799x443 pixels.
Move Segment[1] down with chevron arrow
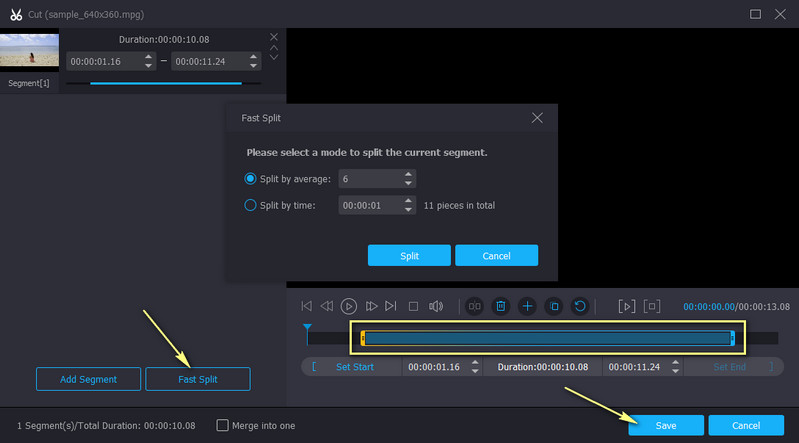pyautogui.click(x=274, y=58)
